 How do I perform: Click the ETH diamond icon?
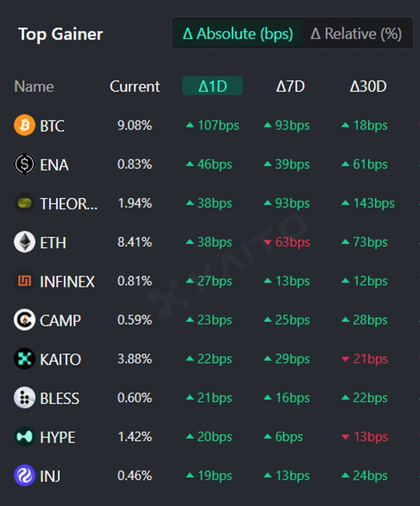tap(24, 242)
